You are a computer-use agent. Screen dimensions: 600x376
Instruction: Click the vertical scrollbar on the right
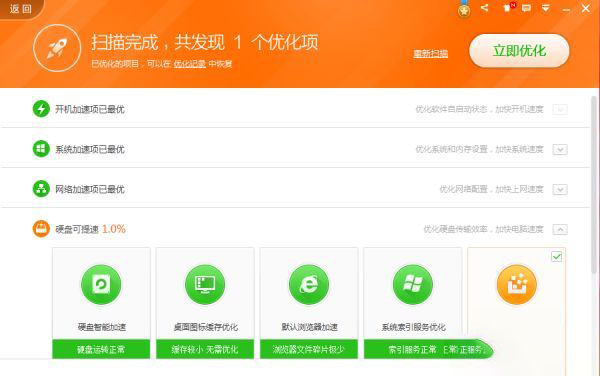coord(595,184)
